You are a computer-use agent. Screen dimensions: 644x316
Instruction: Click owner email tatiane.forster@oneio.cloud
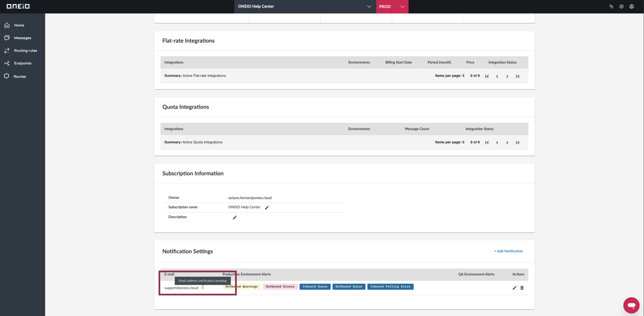tap(250, 198)
